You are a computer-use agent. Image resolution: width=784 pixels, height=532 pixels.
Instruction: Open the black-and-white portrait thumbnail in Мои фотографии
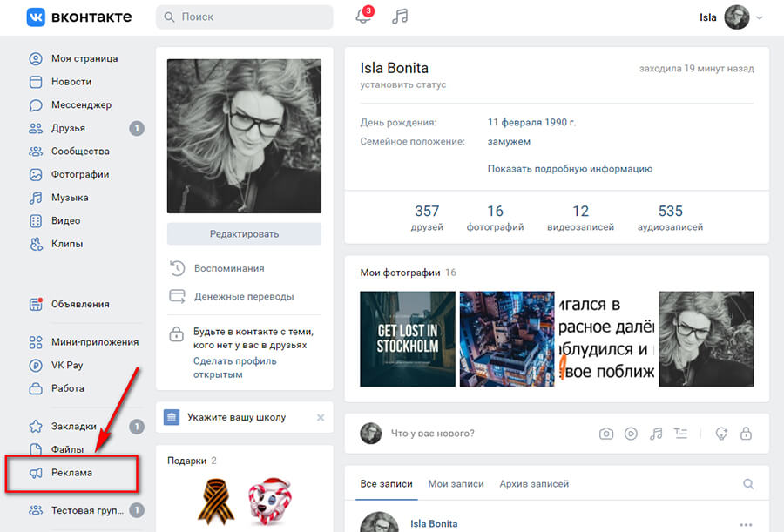tap(706, 339)
